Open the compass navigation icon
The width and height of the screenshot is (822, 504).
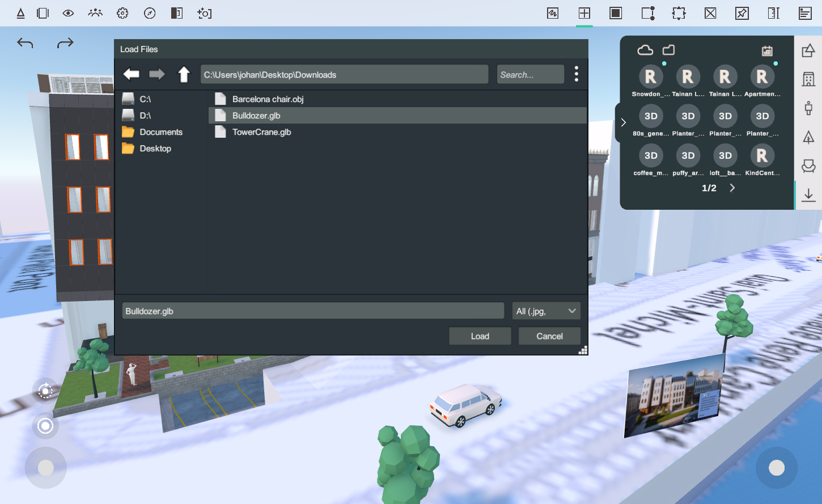click(150, 13)
